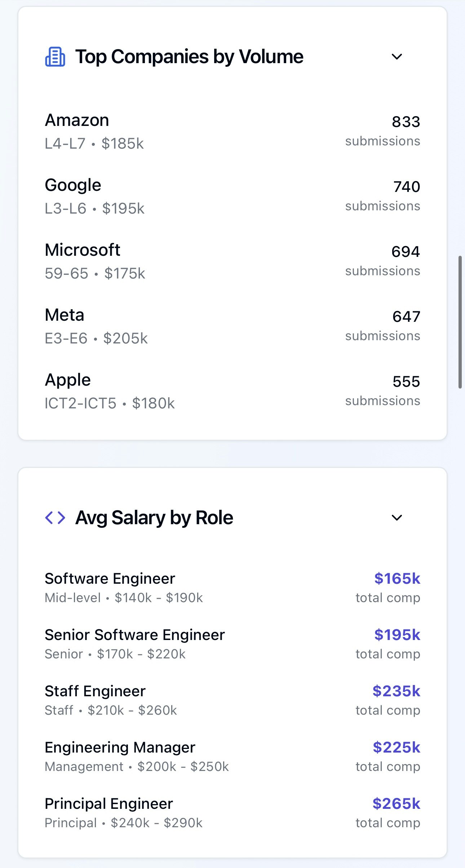Image resolution: width=465 pixels, height=868 pixels.
Task: Collapse the Top Companies by Volume section
Action: 397,57
